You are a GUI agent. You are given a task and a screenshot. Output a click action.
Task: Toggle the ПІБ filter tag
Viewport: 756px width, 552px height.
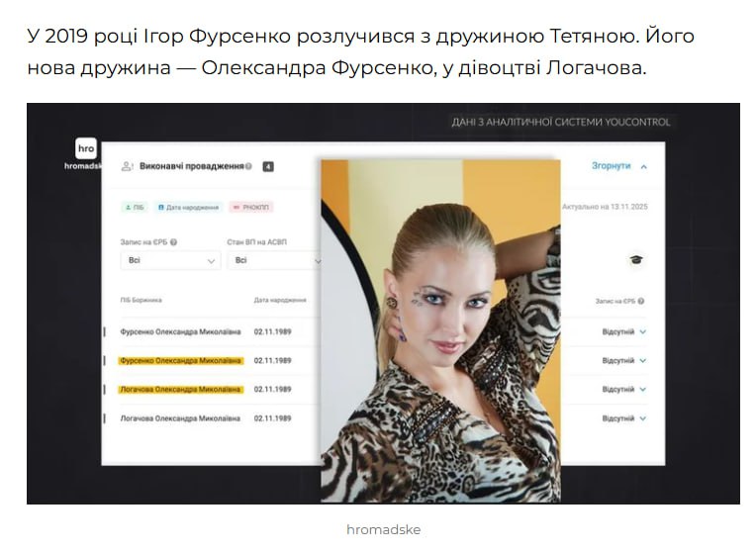click(x=135, y=208)
